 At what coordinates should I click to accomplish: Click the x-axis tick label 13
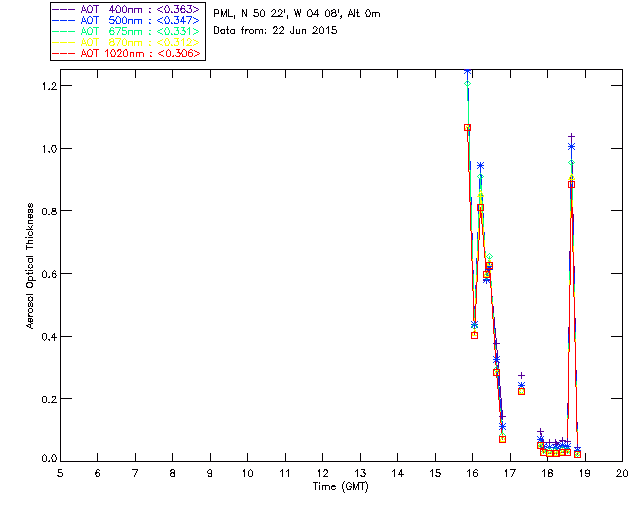pyautogui.click(x=360, y=473)
